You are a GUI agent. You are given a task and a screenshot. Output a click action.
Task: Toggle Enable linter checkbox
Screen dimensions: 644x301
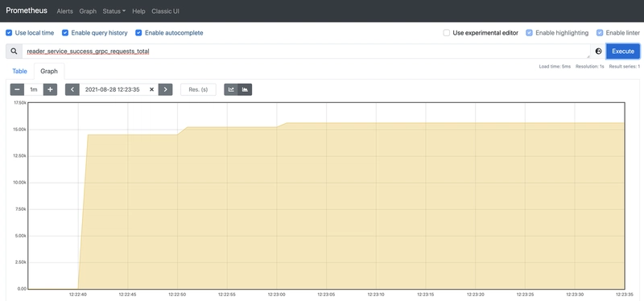pyautogui.click(x=600, y=33)
